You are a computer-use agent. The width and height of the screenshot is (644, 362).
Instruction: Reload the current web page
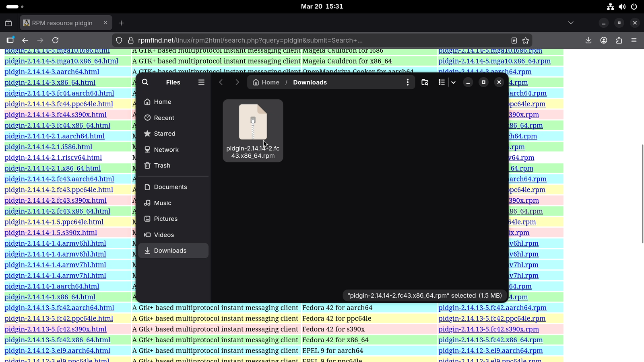(x=56, y=40)
